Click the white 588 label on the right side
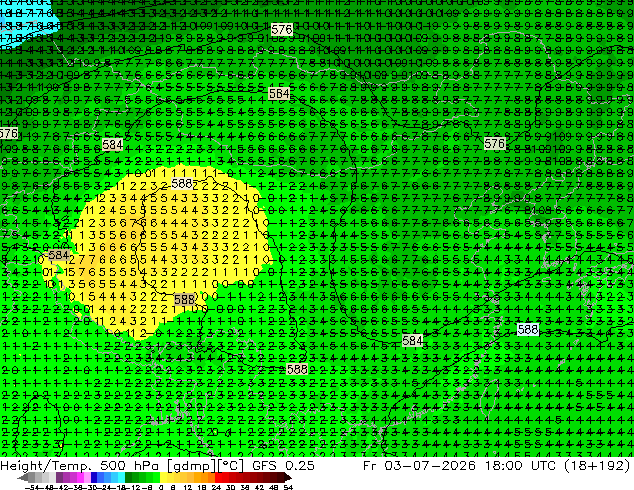The image size is (634, 490). [x=528, y=329]
